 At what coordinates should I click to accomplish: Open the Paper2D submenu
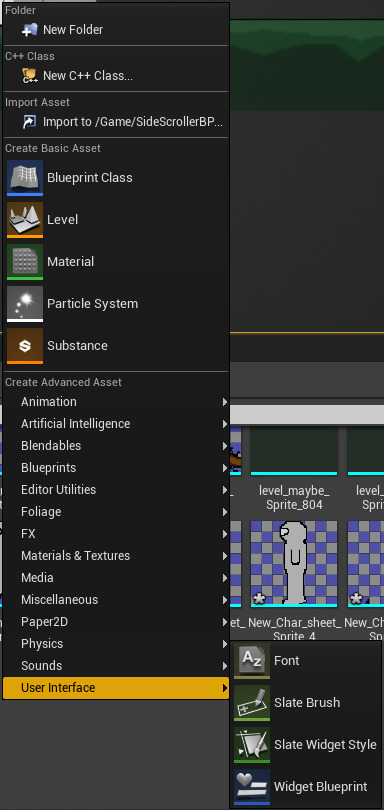tap(116, 622)
